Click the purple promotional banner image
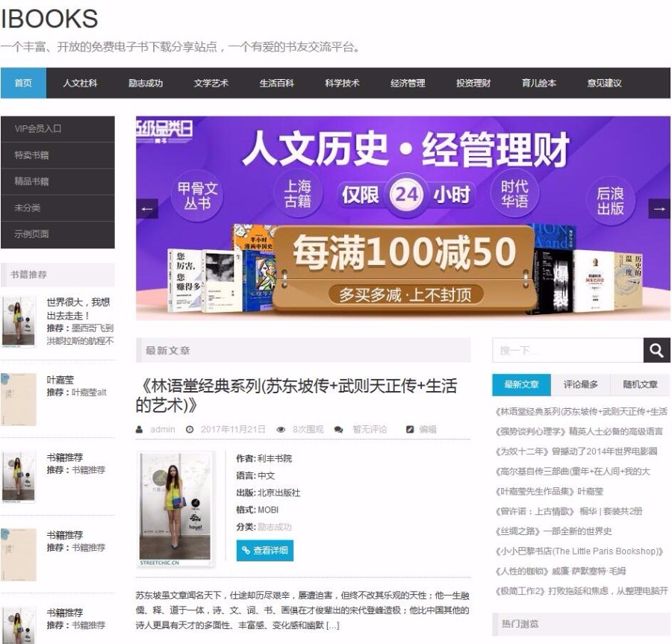This screenshot has height=644, width=672. pos(403,218)
